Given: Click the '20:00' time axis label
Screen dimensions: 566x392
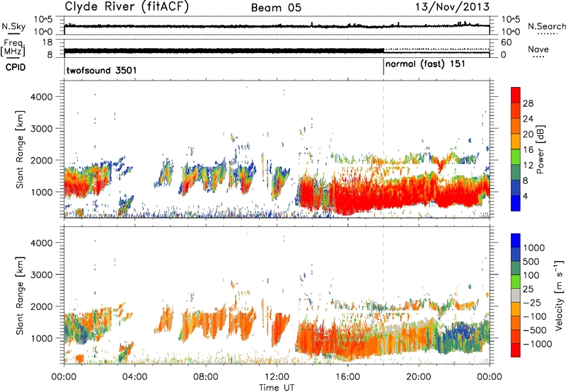Looking at the screenshot, I should [x=418, y=377].
